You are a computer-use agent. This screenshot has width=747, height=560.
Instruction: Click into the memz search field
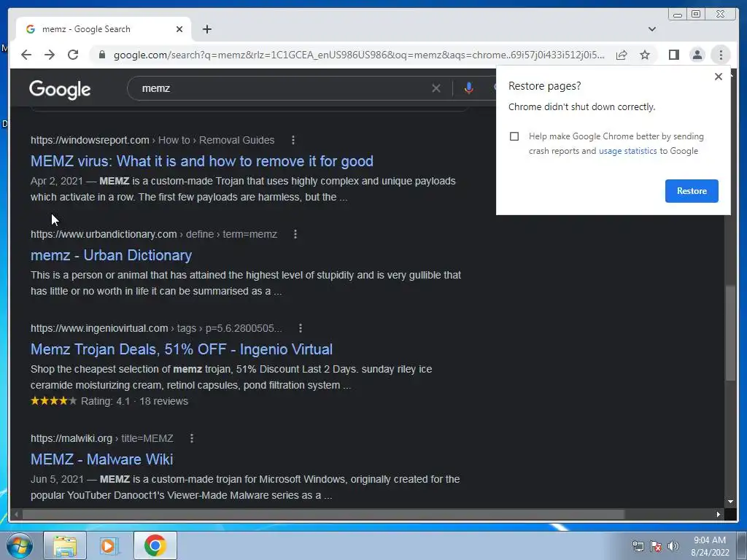coord(281,88)
